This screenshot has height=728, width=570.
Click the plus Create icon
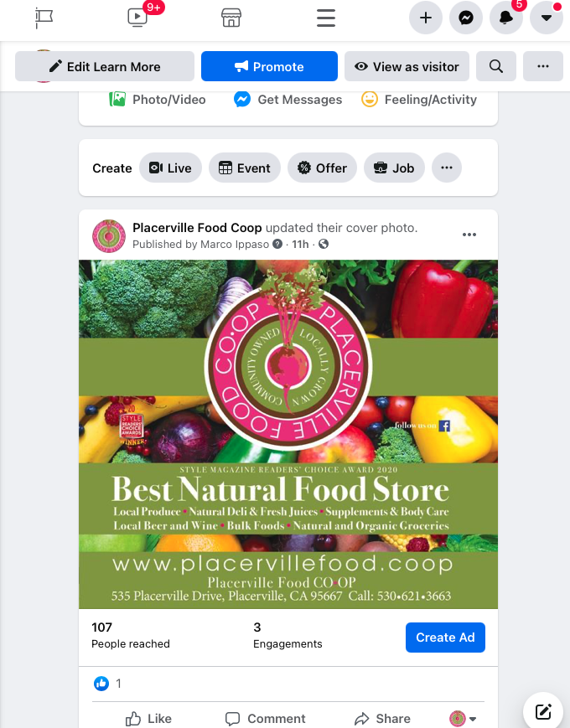tap(426, 18)
